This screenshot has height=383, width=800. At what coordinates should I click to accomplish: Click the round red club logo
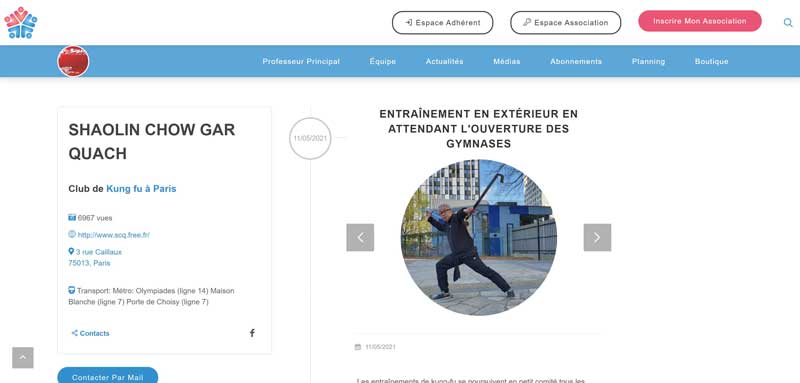pyautogui.click(x=73, y=61)
